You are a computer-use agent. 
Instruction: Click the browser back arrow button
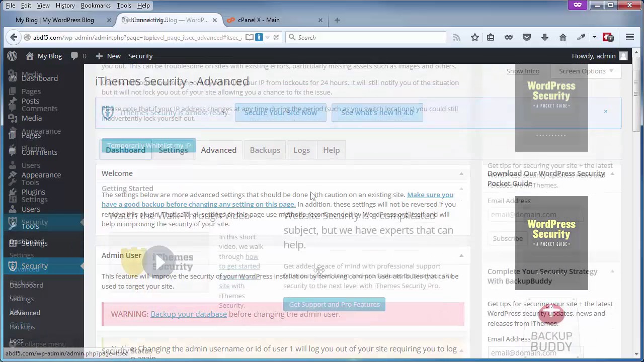click(x=14, y=37)
